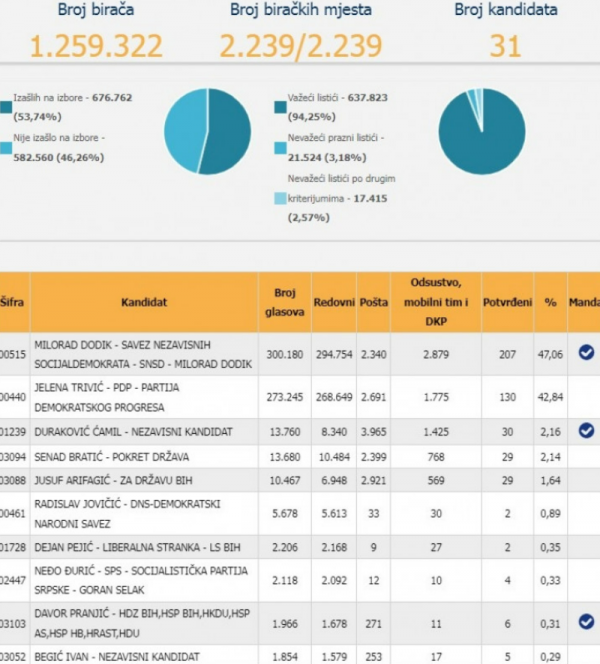
Task: Click the 'Broj biračkih mjesta' count 2.239/2.239
Action: (299, 47)
